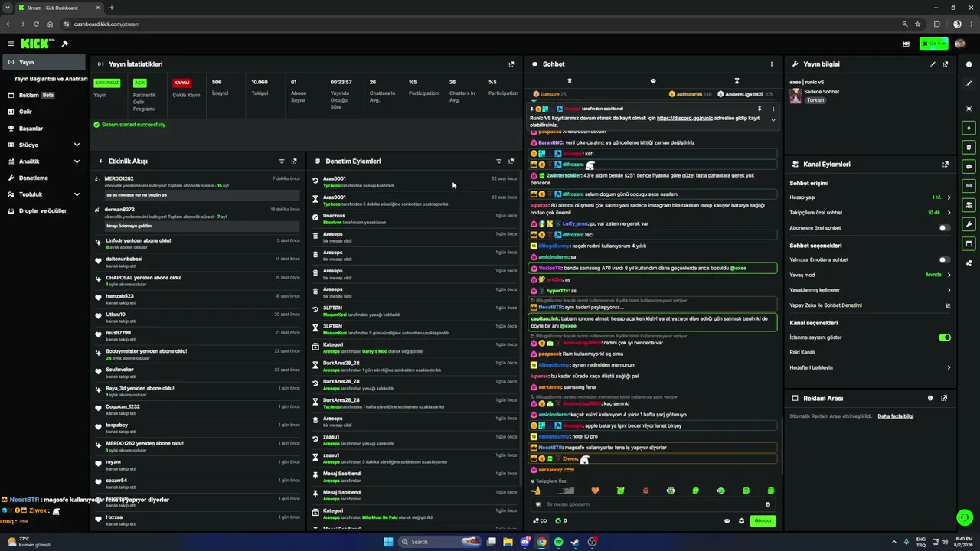The height and width of the screenshot is (551, 980).
Task: Click the hammer icon next to Kick logo
Action: point(65,44)
